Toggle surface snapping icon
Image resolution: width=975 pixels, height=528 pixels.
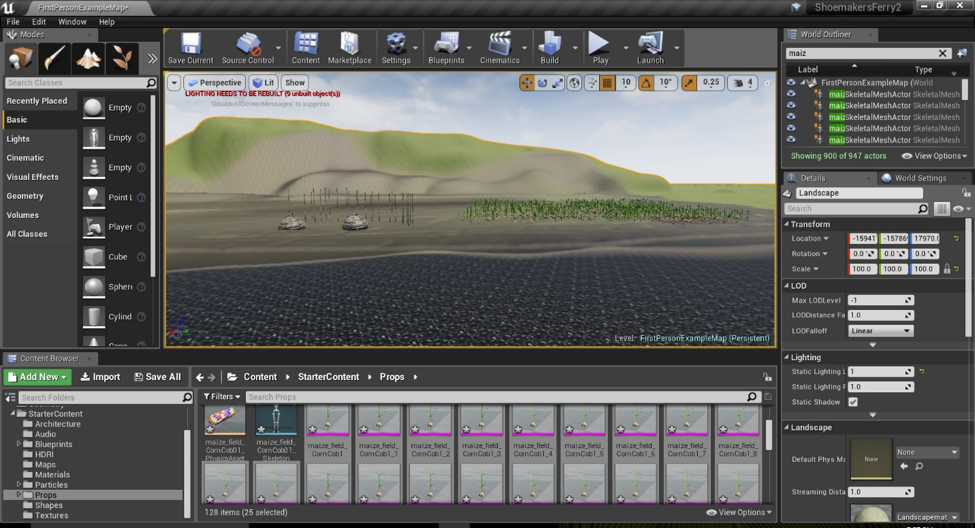pyautogui.click(x=592, y=83)
